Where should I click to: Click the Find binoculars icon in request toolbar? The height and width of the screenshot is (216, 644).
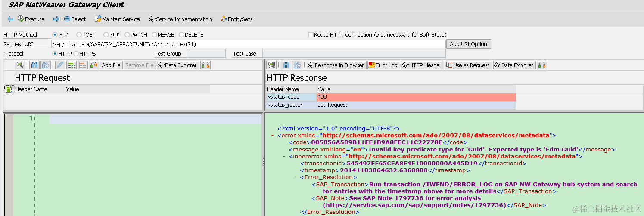coord(34,65)
